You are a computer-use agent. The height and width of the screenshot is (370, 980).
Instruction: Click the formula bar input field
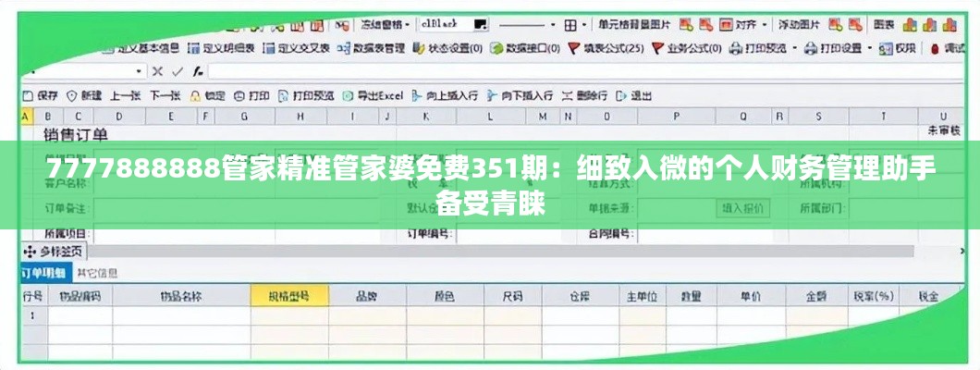pos(555,71)
